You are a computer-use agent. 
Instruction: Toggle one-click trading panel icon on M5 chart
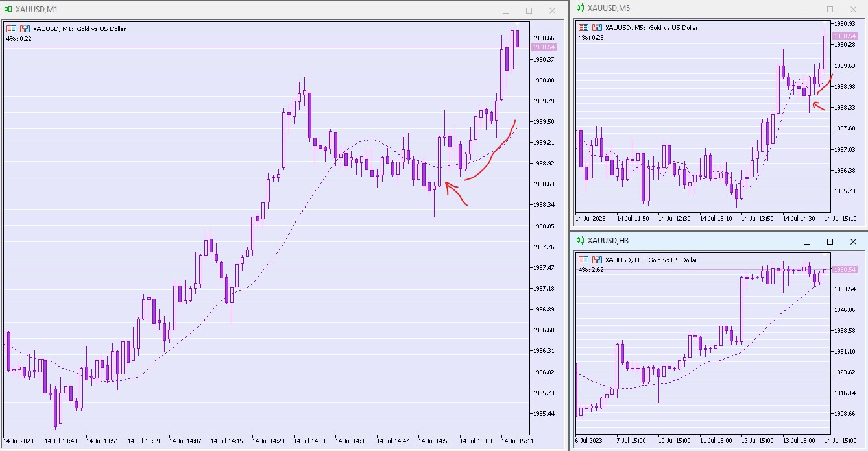597,27
